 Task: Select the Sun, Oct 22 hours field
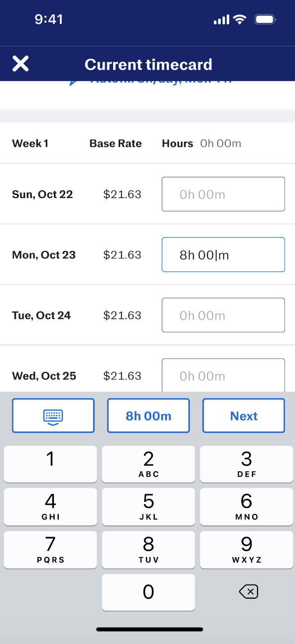[223, 194]
